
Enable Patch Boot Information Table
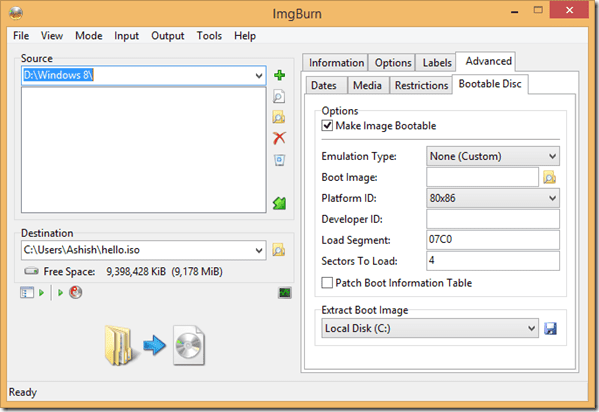327,283
